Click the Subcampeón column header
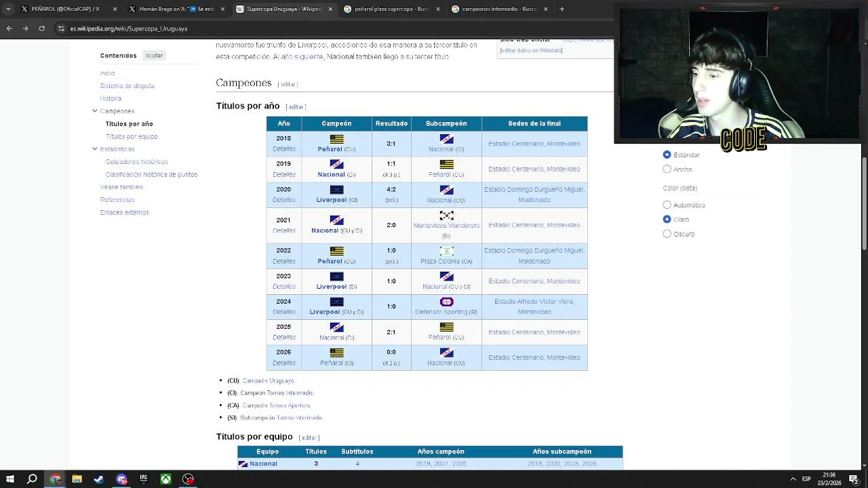This screenshot has width=868, height=488. coord(446,123)
